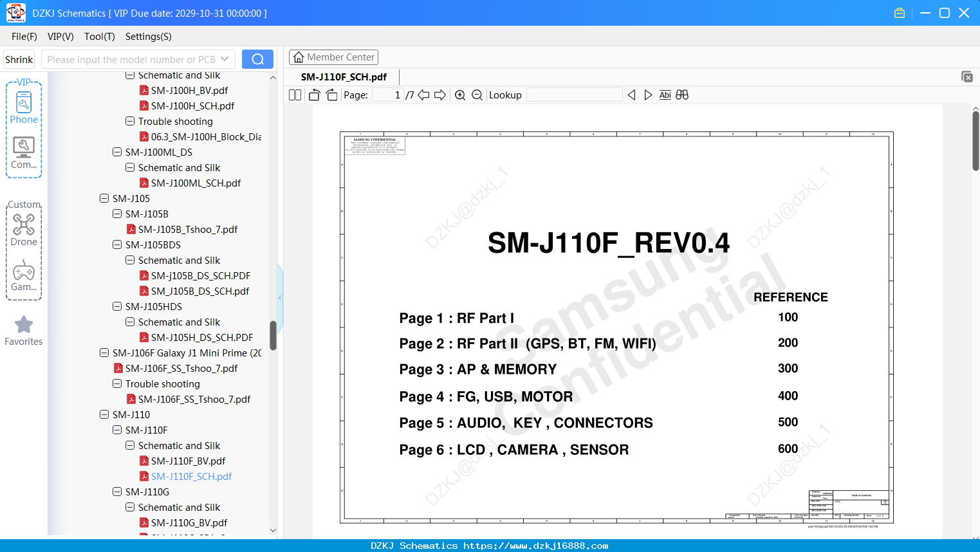Viewport: 980px width, 552px height.
Task: Click the Lookup text field
Action: coord(575,95)
